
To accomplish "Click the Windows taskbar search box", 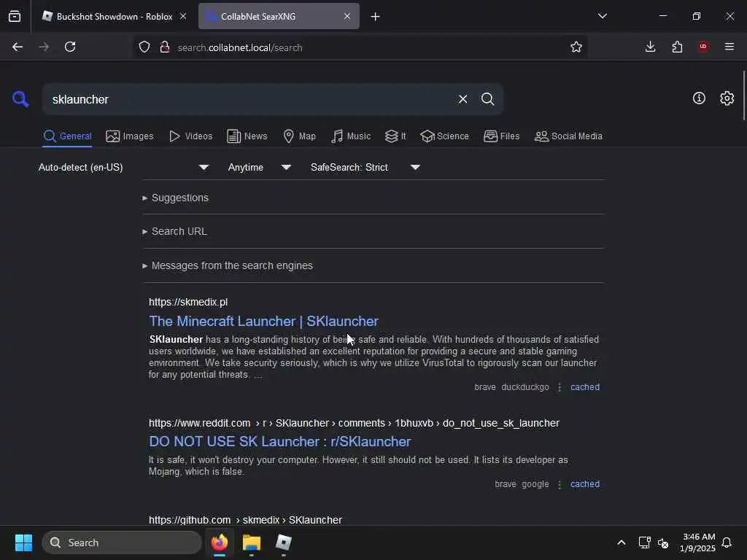I will pos(122,542).
